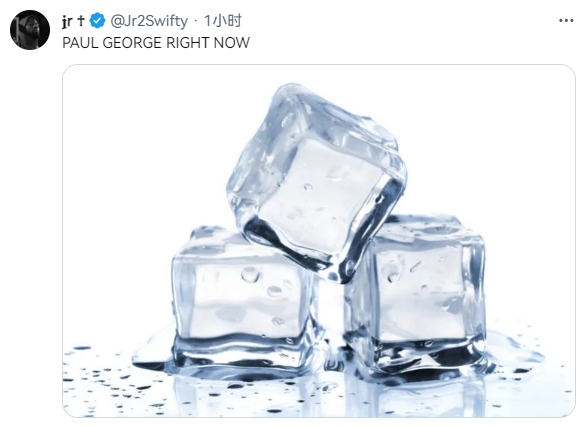Open the three-dot more options menu
The height and width of the screenshot is (426, 587).
click(566, 21)
